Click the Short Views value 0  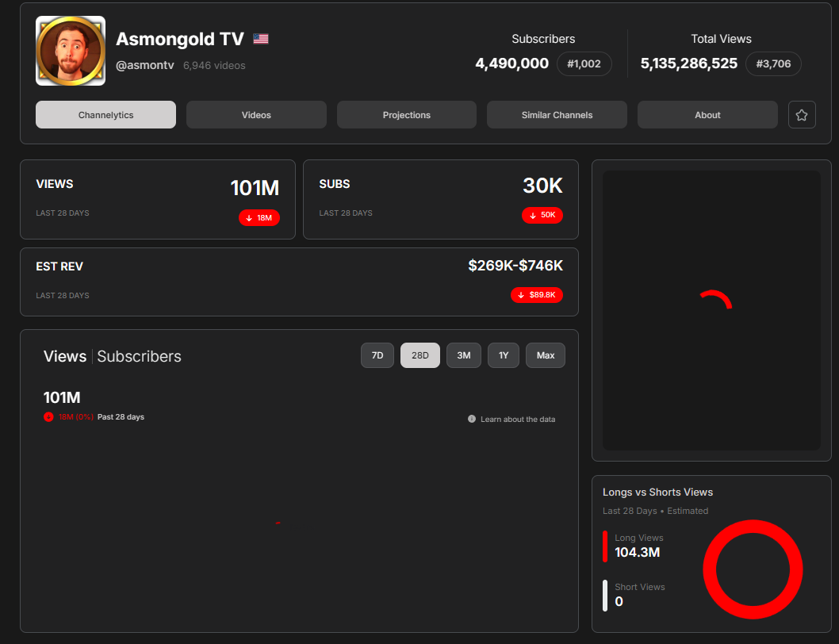click(x=619, y=602)
